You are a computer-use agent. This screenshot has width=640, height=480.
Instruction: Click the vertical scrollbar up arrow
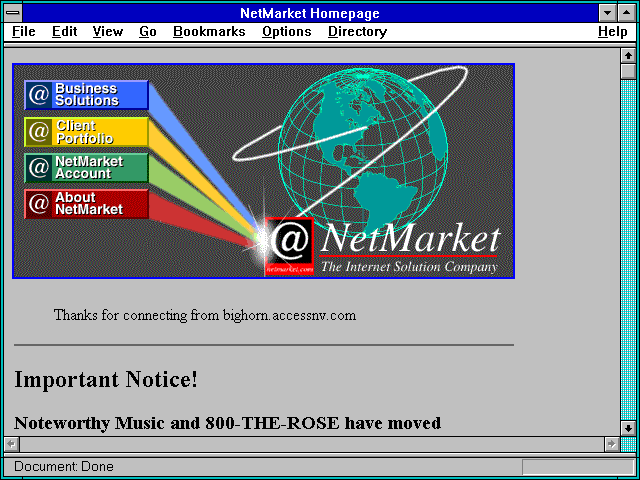click(628, 56)
